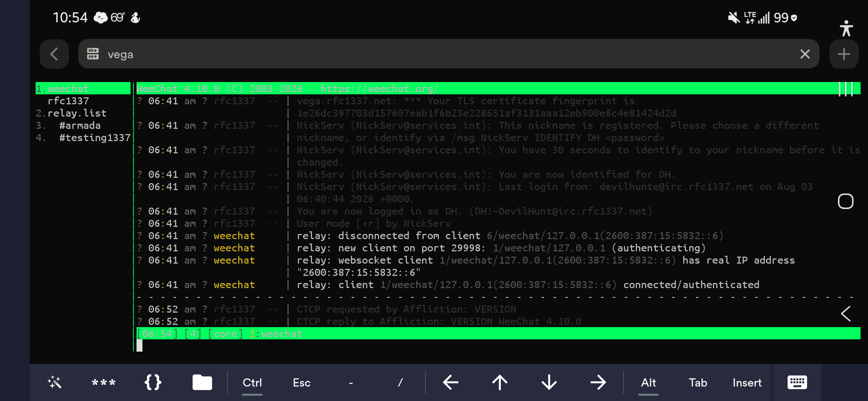The height and width of the screenshot is (401, 868).
Task: Tap the TLS fingerprint hash line
Action: pyautogui.click(x=487, y=113)
